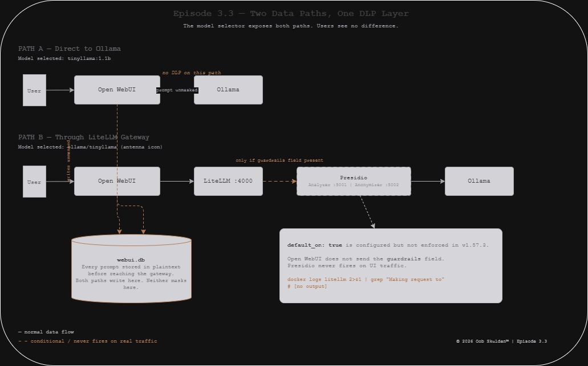Click the dashed Presidio node
The image size is (588, 366).
click(354, 181)
